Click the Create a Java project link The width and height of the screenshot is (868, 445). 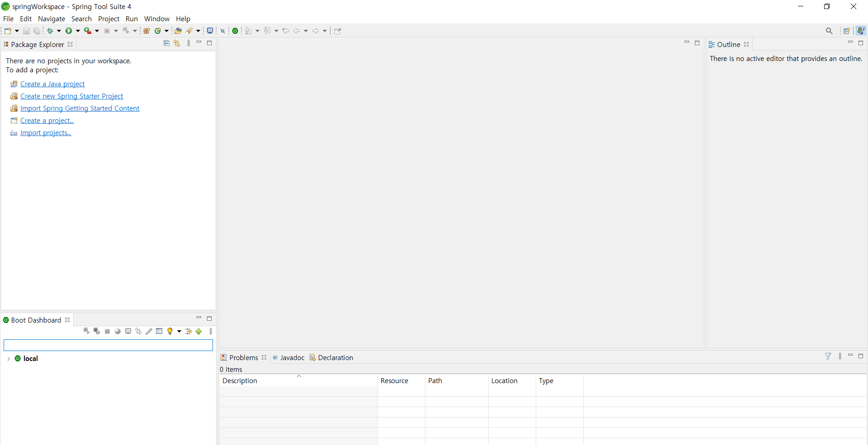click(52, 84)
